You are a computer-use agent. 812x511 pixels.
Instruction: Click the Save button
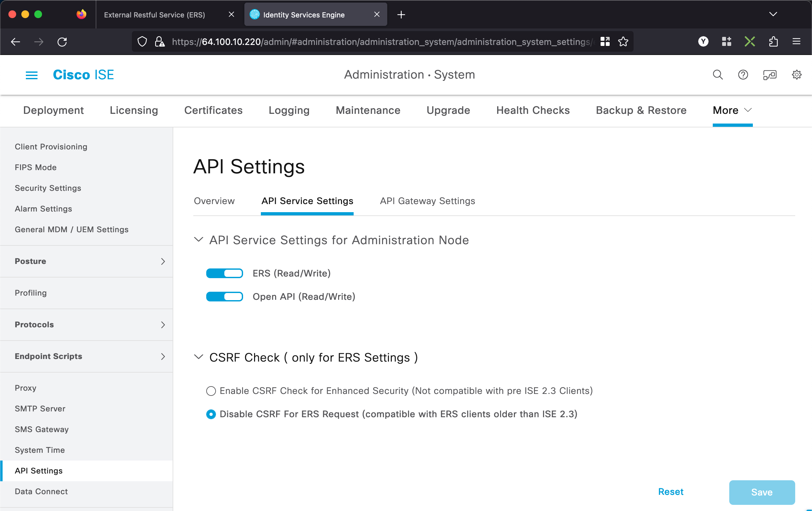point(762,492)
